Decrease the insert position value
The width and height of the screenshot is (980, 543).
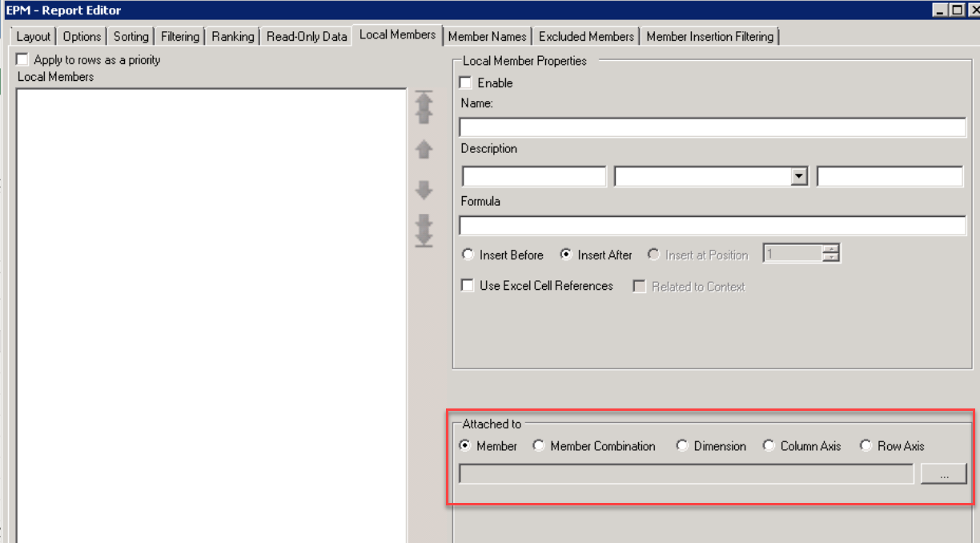831,258
